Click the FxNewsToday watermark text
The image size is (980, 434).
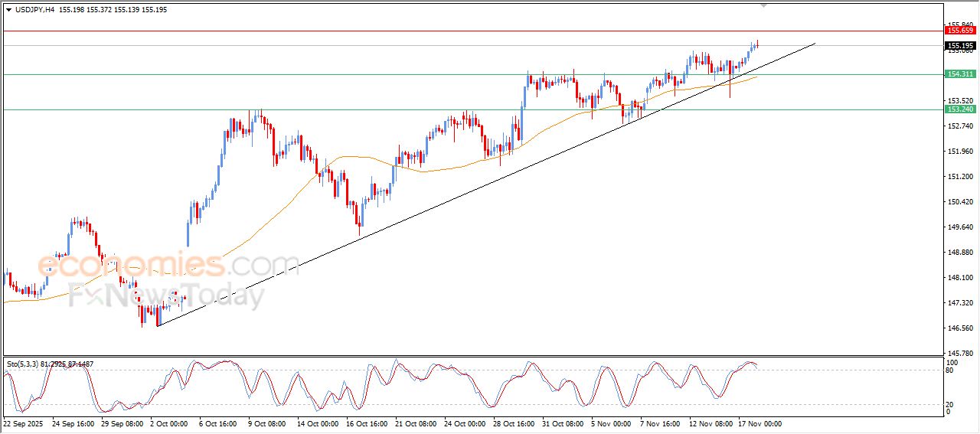pos(166,295)
